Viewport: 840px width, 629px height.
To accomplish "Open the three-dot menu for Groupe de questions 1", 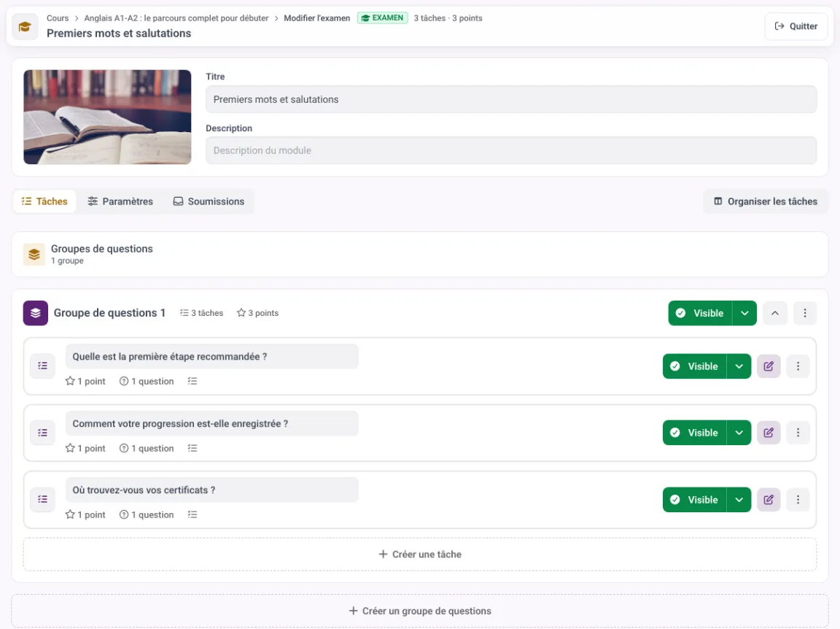I will 805,313.
